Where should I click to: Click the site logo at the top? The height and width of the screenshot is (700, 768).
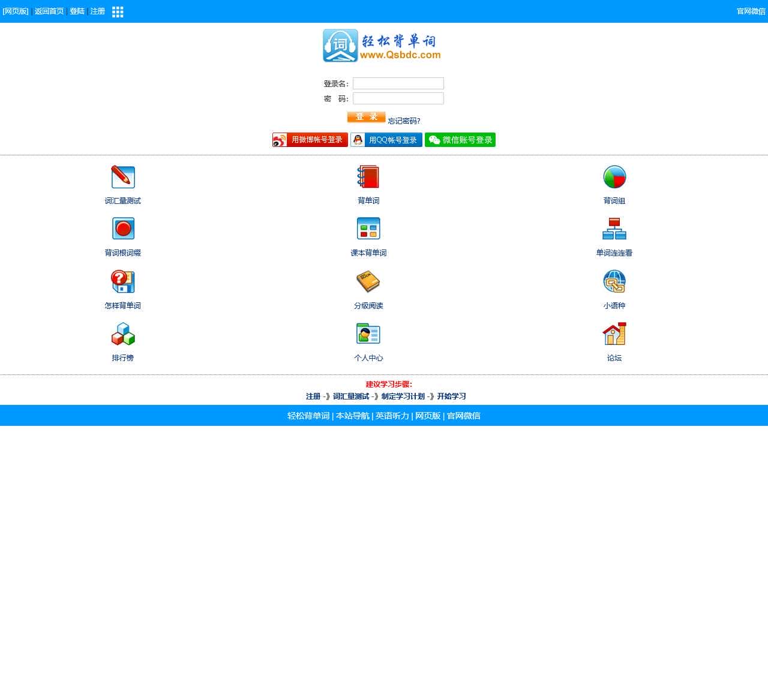[382, 45]
